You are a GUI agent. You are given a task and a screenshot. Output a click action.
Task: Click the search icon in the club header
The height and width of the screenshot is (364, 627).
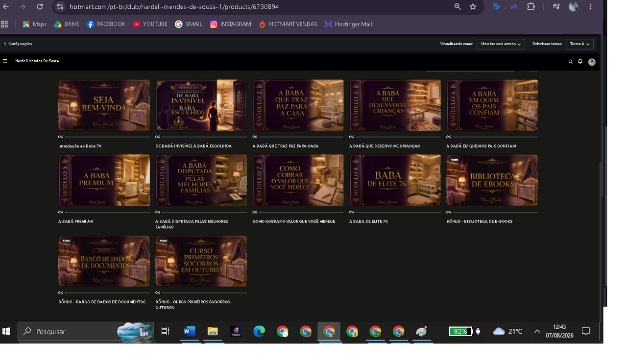click(x=570, y=62)
